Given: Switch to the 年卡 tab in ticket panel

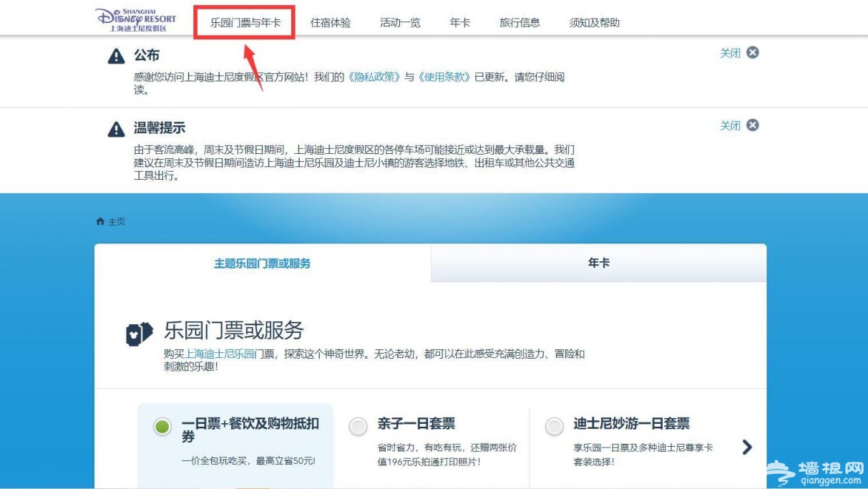Looking at the screenshot, I should click(x=598, y=263).
